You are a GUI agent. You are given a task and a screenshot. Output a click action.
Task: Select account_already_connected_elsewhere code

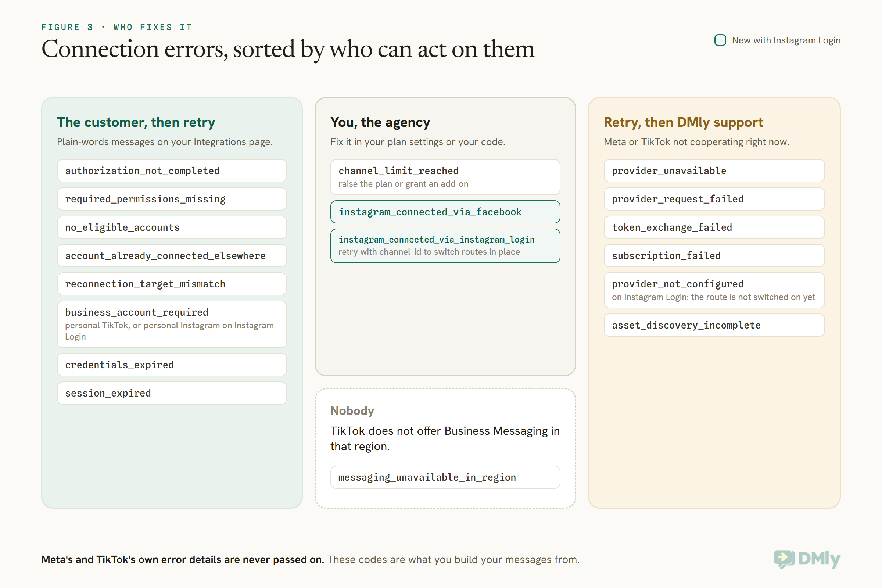tap(172, 256)
